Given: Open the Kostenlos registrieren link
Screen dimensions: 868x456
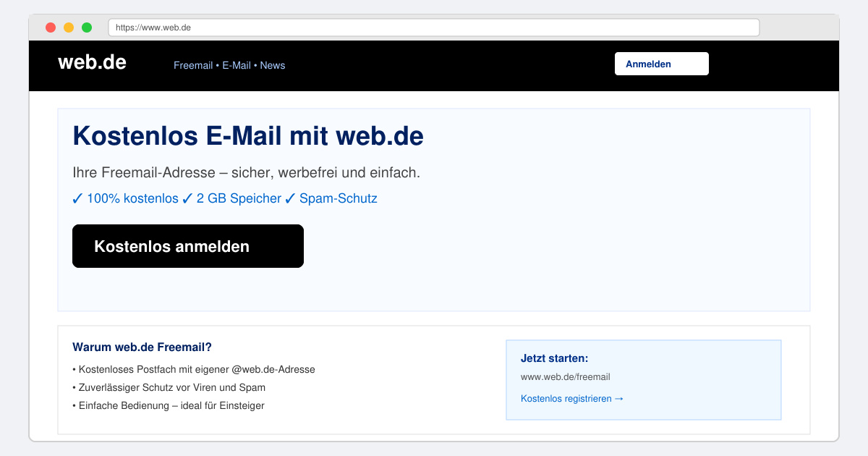Looking at the screenshot, I should pos(572,399).
